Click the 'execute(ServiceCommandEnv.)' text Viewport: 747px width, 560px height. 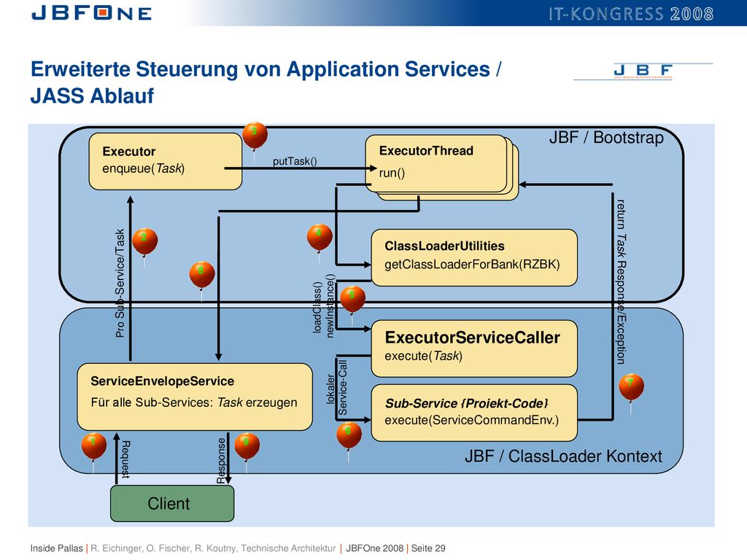tap(472, 420)
